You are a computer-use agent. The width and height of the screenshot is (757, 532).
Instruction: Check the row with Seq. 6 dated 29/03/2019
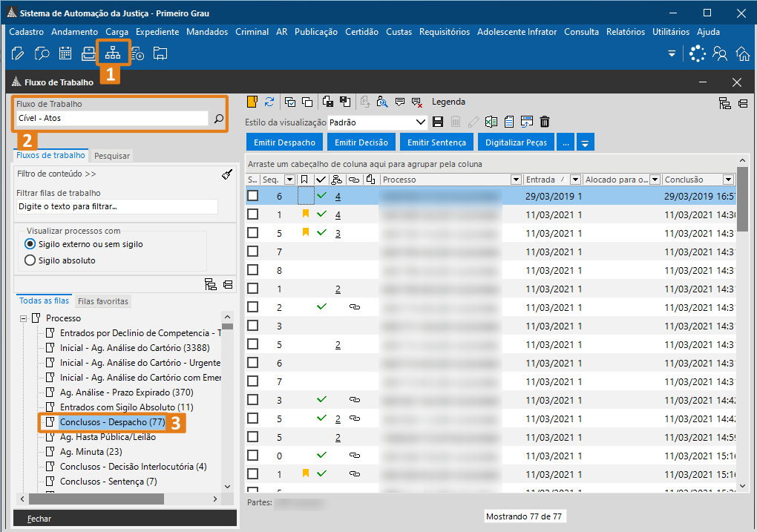coord(252,196)
